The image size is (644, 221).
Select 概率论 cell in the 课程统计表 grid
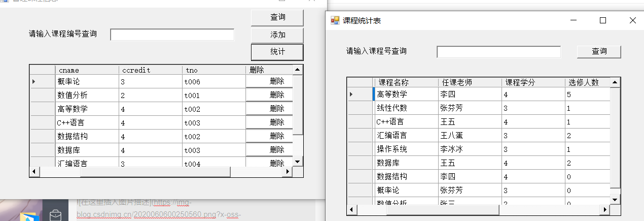click(x=406, y=190)
